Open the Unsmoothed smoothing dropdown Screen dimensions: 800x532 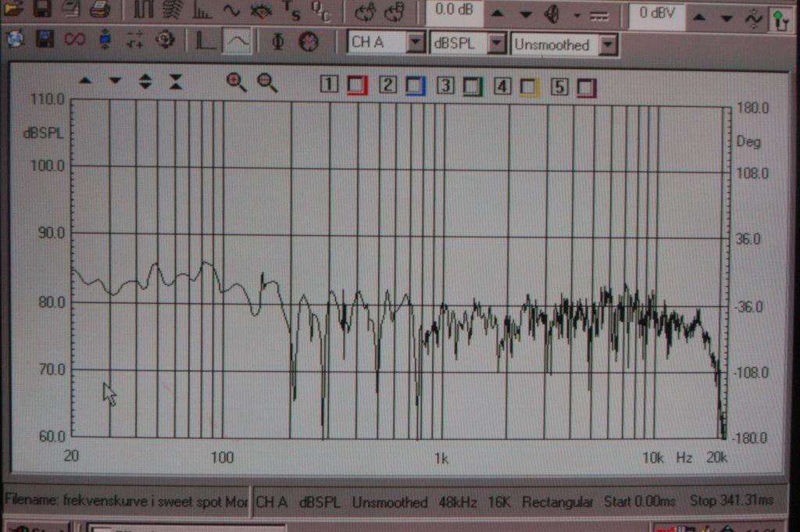608,45
